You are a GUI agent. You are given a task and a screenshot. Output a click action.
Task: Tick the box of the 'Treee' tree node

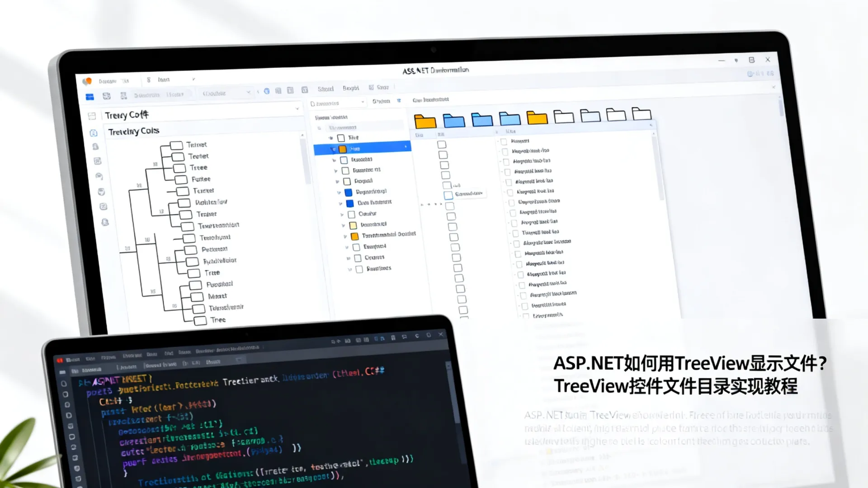click(x=180, y=168)
